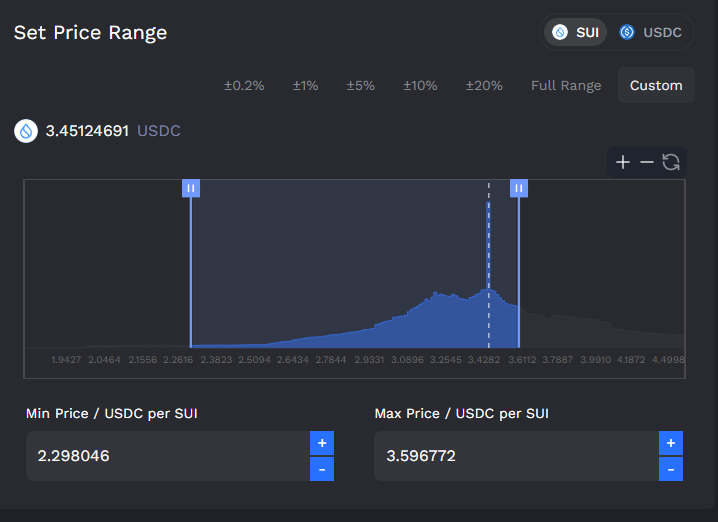
Task: Click the Max Price / USDC per SUI label
Action: (462, 413)
